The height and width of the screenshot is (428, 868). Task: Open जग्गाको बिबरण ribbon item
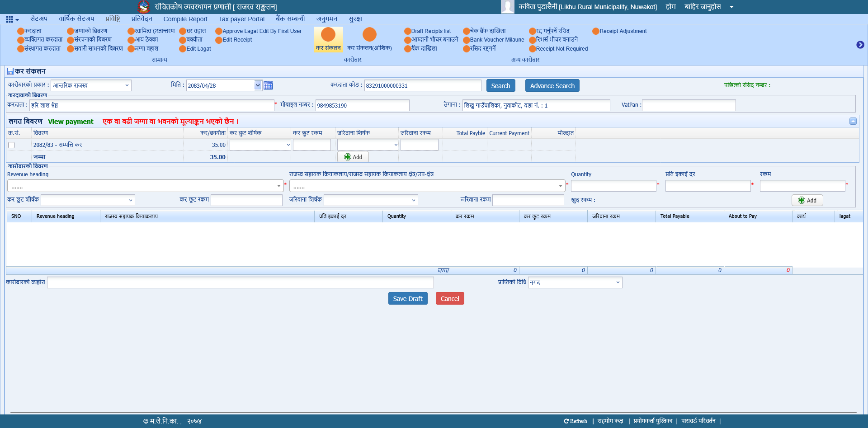[87, 31]
